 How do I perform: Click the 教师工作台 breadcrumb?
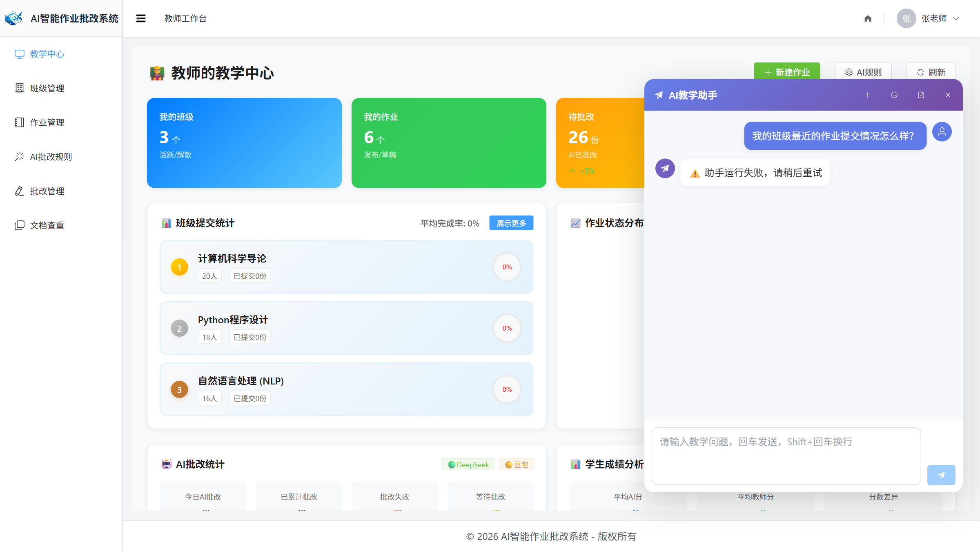185,18
